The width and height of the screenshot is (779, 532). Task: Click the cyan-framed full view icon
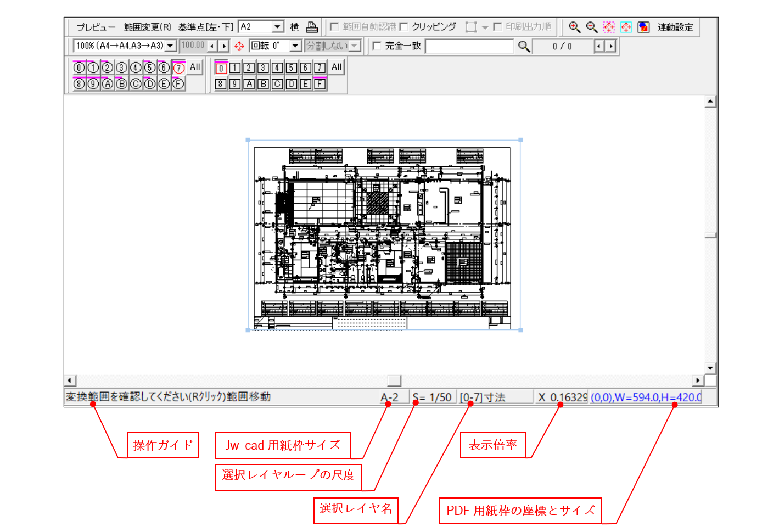tap(626, 27)
